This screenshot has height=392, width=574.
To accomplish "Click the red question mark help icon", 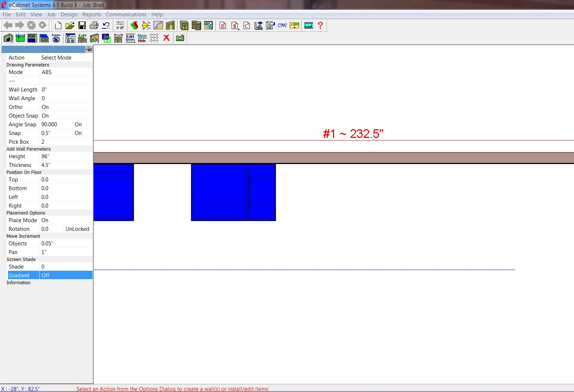I will pos(320,25).
